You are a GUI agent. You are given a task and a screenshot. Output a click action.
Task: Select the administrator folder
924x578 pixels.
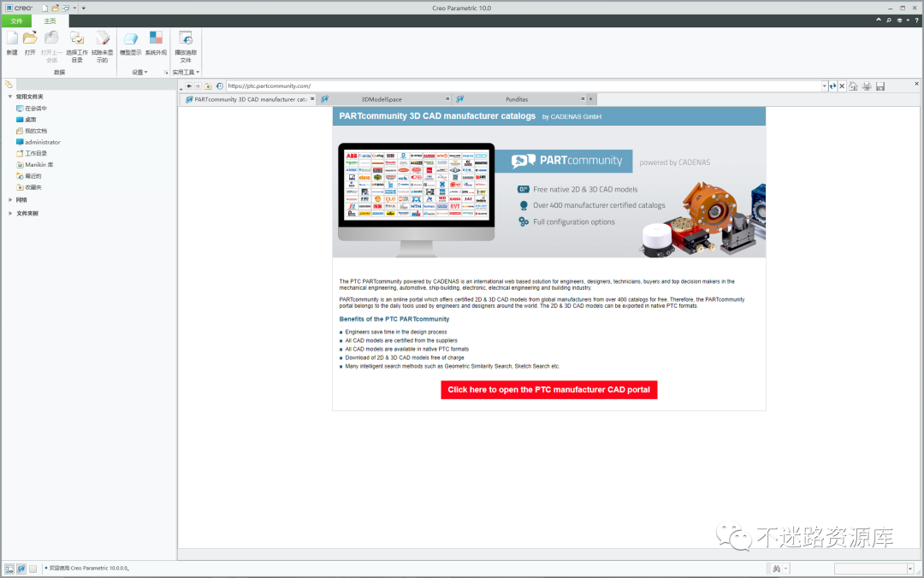(38, 142)
